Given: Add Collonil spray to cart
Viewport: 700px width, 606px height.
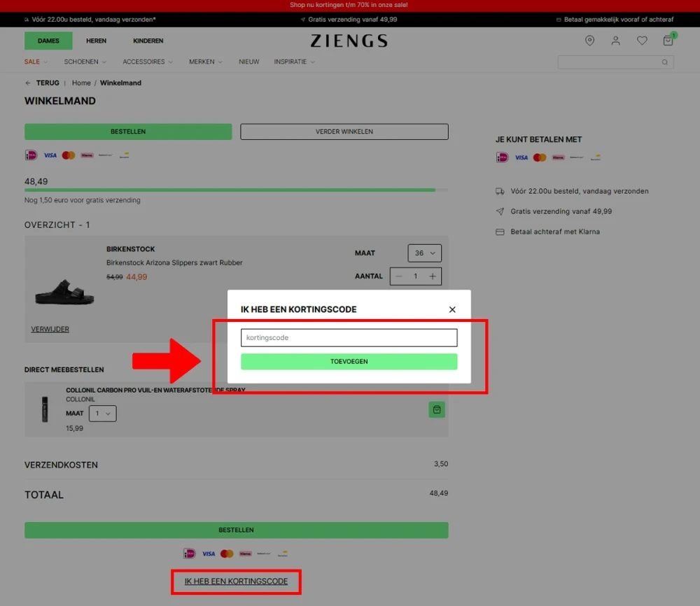Looking at the screenshot, I should [x=437, y=409].
